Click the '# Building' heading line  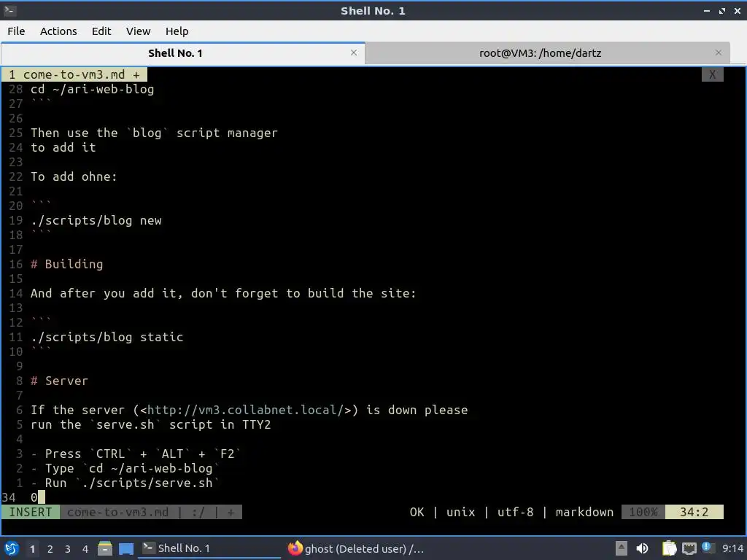[x=66, y=264]
